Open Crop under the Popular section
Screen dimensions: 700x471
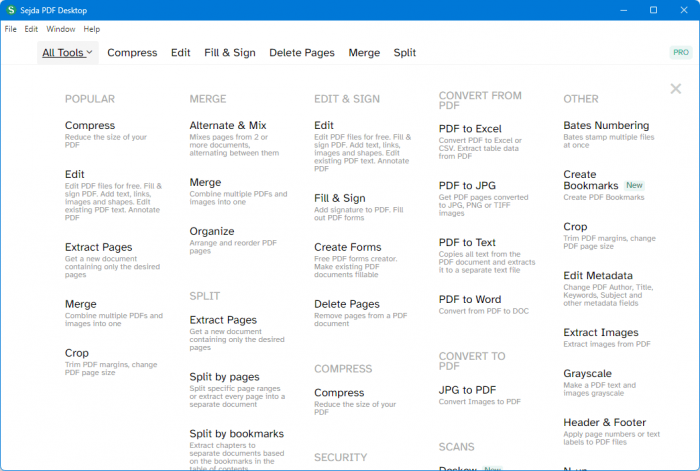(77, 353)
